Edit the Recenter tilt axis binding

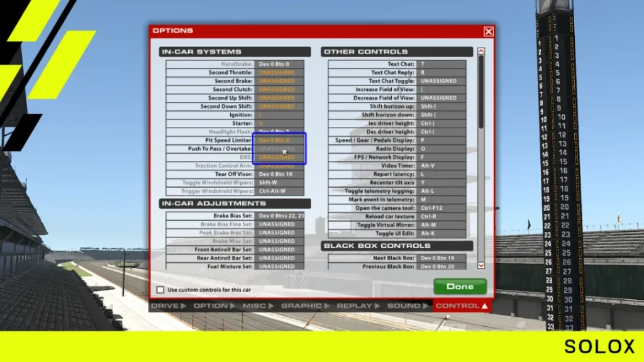tap(441, 183)
